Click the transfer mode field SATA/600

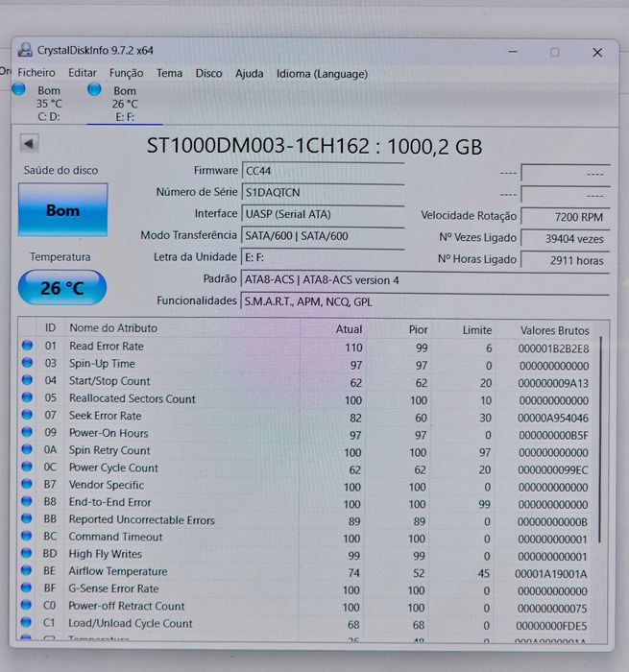tap(323, 236)
